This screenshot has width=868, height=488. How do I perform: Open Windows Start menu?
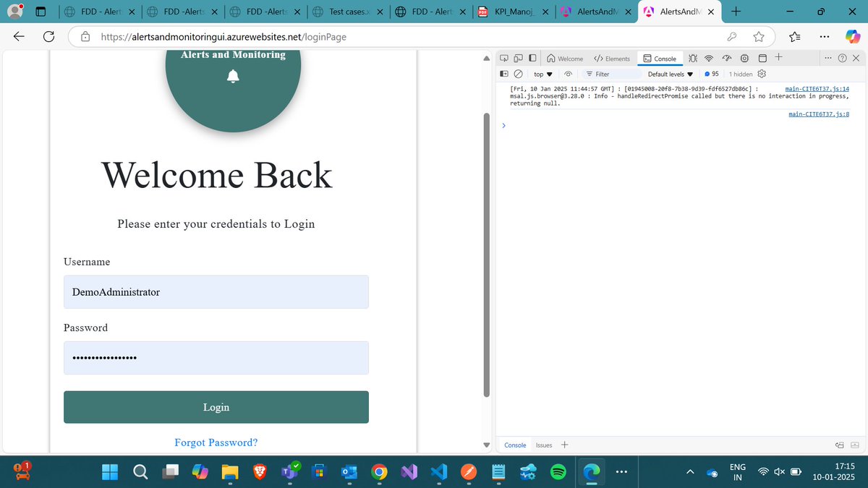[x=110, y=472]
